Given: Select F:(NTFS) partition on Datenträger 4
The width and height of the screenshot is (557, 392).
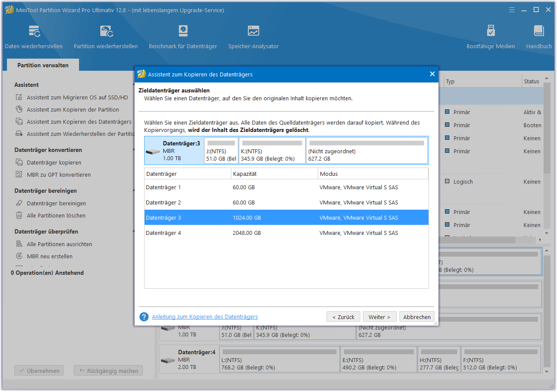Looking at the screenshot, I should coord(501,359).
